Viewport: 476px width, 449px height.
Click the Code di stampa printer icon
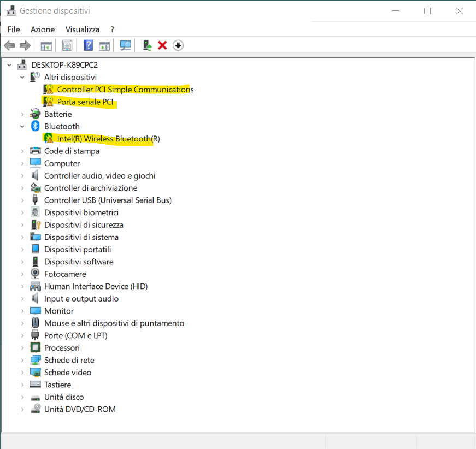[35, 151]
